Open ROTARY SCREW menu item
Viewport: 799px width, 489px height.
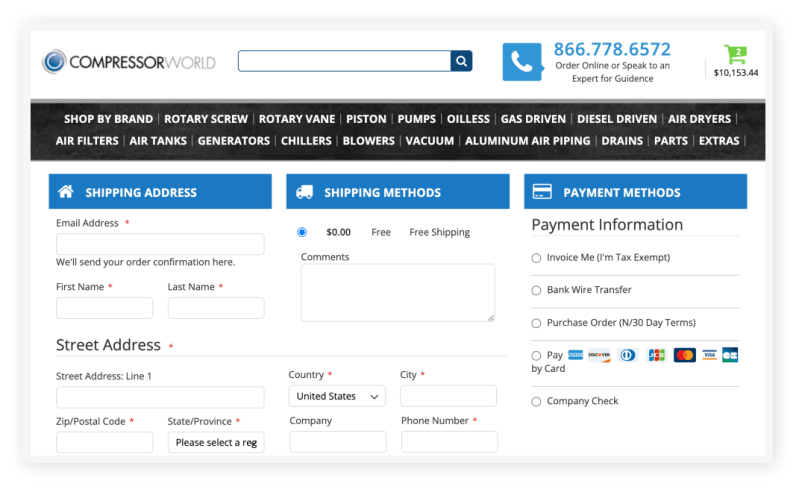(x=206, y=119)
